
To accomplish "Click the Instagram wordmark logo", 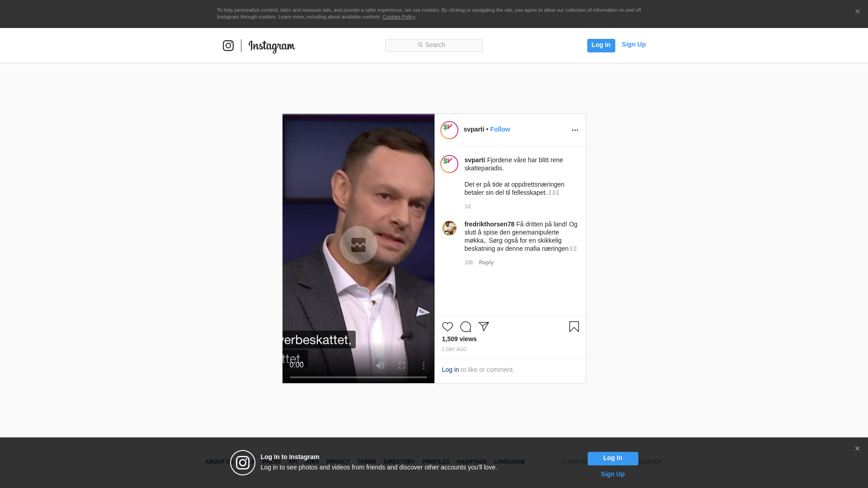I will point(272,47).
